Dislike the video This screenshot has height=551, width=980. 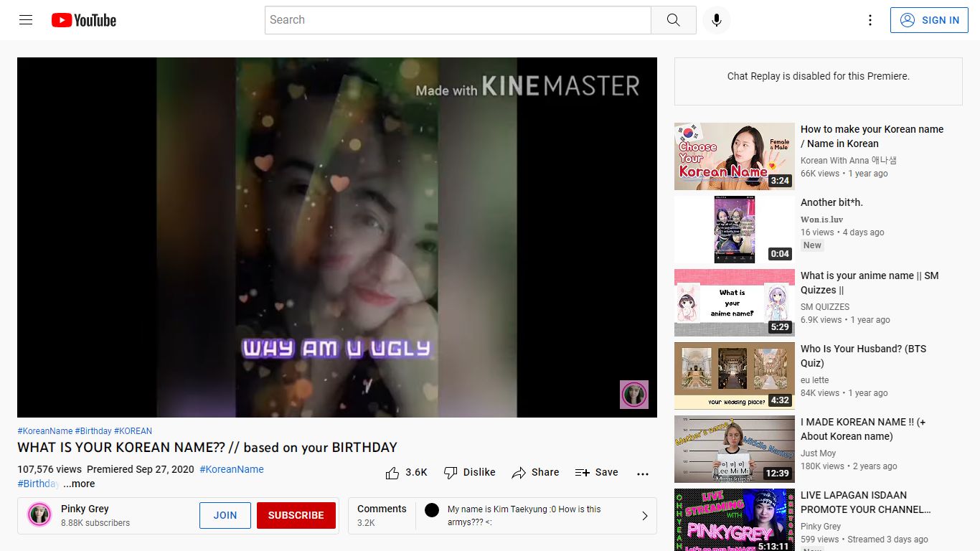[470, 472]
